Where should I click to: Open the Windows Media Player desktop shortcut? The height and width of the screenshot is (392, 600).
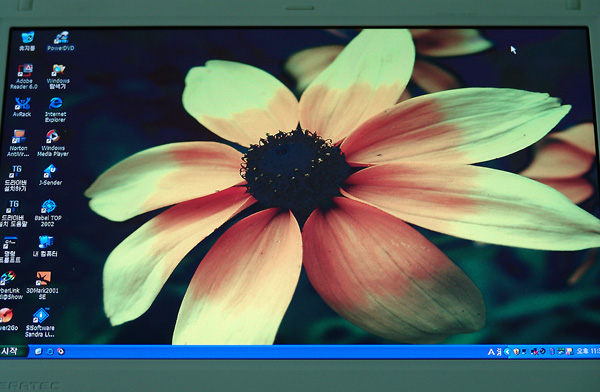coord(53,143)
